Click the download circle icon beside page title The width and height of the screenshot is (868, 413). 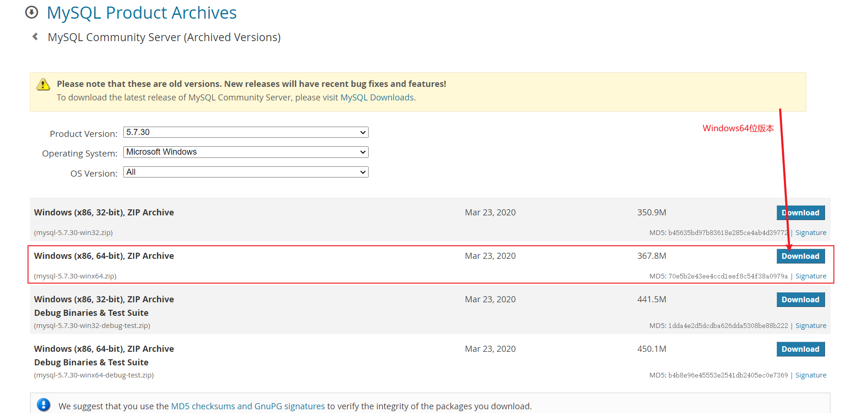tap(32, 12)
